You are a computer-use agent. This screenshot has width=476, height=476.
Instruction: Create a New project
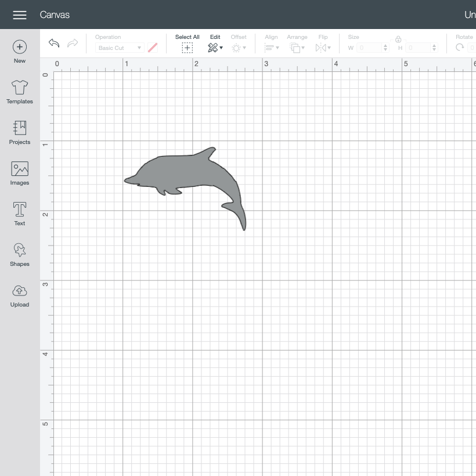pos(20,52)
